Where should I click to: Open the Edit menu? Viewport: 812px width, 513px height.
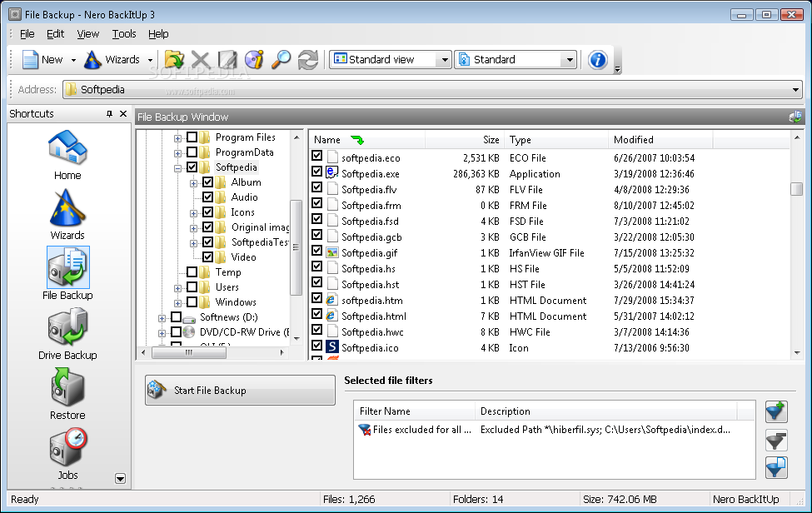(x=56, y=34)
